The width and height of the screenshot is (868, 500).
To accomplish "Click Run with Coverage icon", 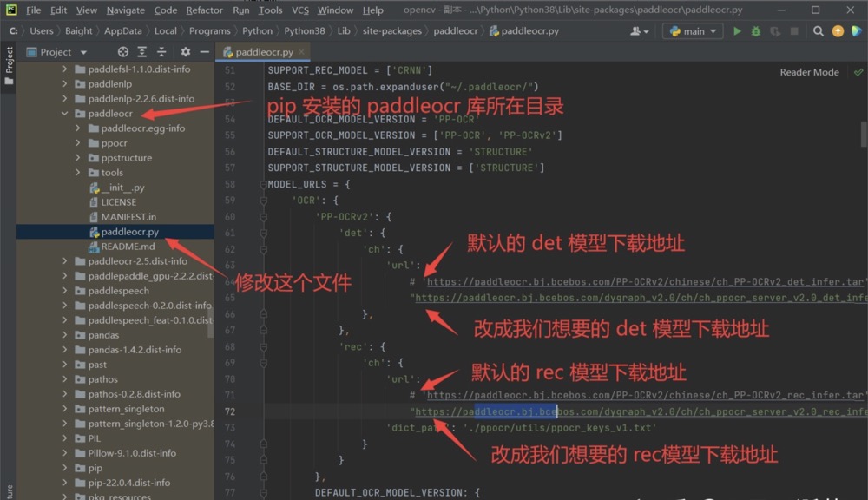I will 775,31.
